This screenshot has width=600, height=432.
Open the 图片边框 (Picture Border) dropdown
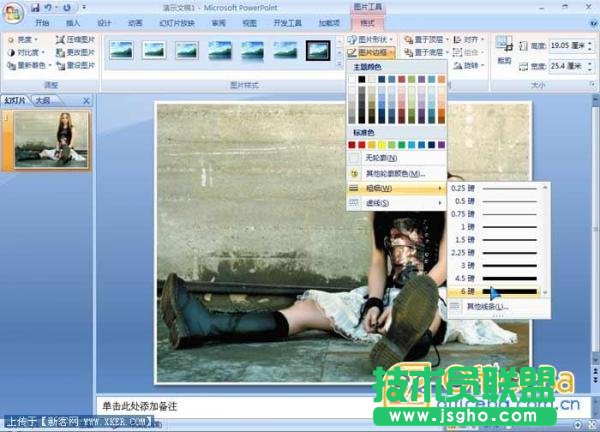coord(376,52)
